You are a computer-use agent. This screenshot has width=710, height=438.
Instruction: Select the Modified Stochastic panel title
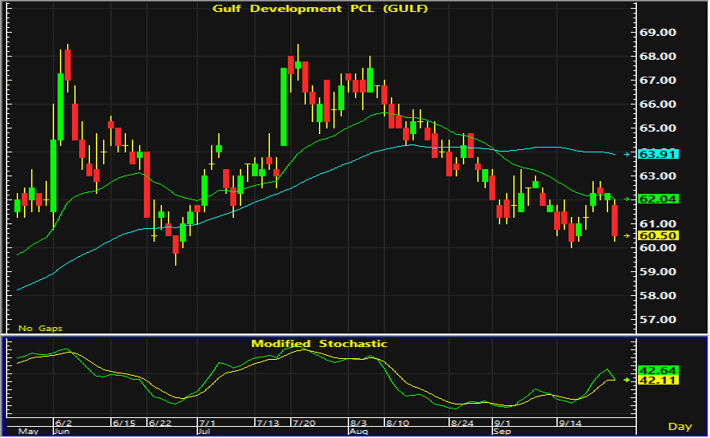coord(319,344)
